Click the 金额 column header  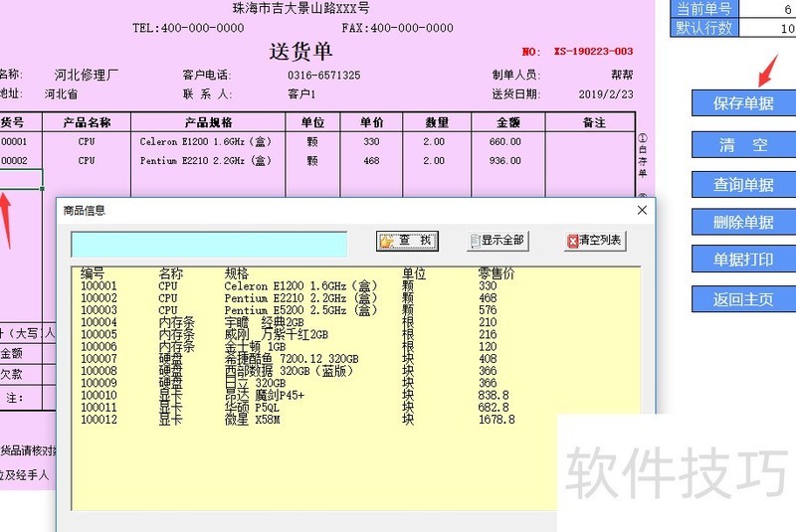click(x=508, y=122)
